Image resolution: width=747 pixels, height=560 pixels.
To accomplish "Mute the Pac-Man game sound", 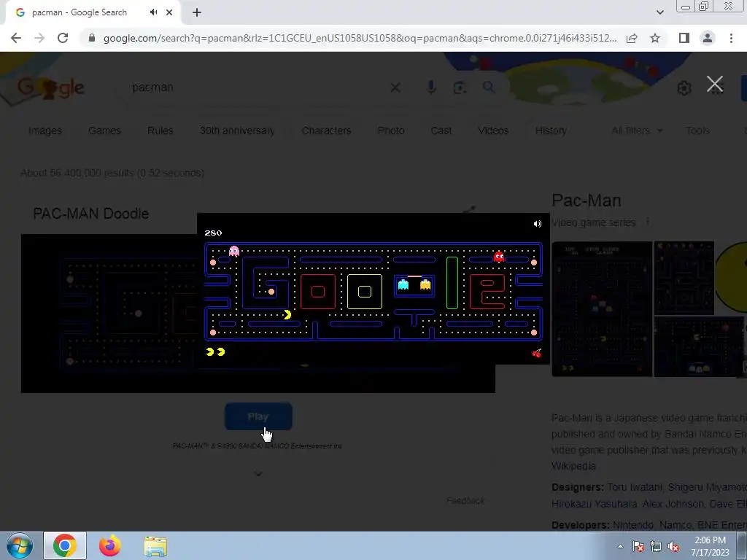I will [x=538, y=224].
